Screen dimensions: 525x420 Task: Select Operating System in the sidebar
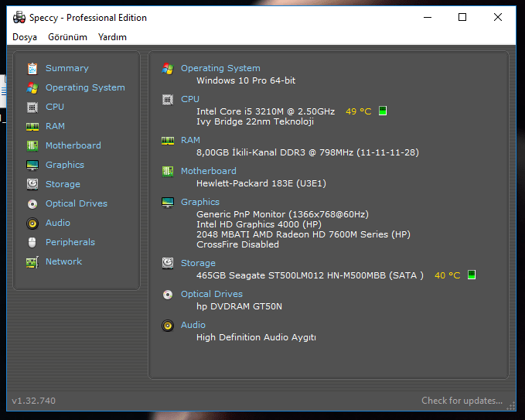pyautogui.click(x=85, y=87)
